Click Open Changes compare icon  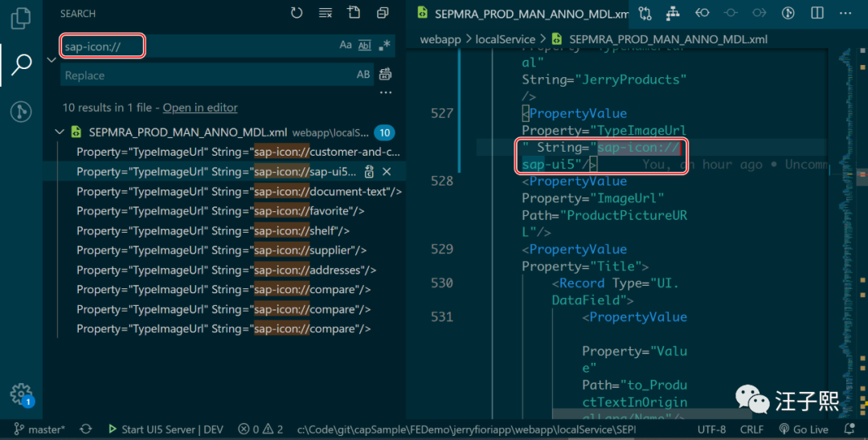(645, 14)
